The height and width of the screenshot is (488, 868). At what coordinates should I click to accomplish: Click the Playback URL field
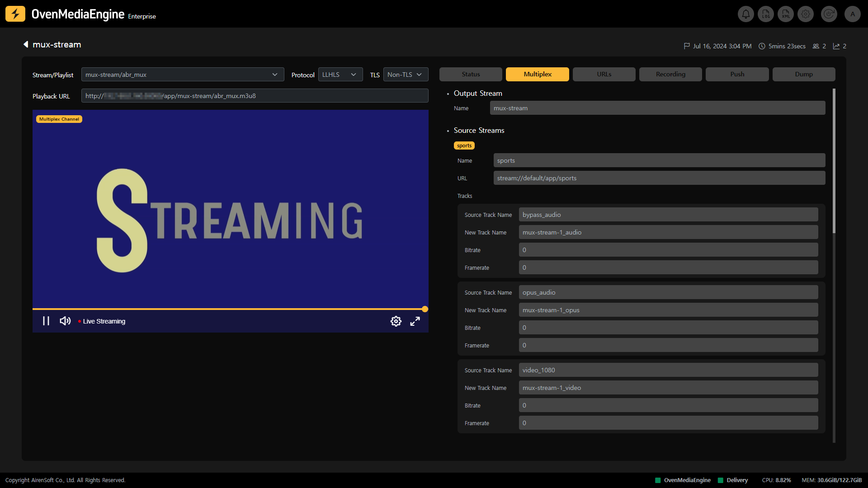point(255,96)
